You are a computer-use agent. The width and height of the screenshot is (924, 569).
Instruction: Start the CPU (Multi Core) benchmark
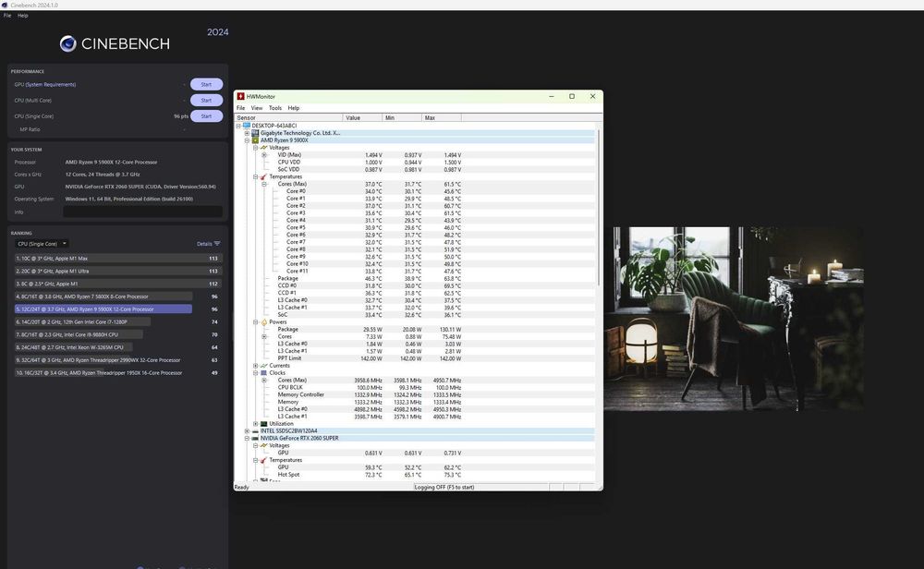click(x=206, y=100)
